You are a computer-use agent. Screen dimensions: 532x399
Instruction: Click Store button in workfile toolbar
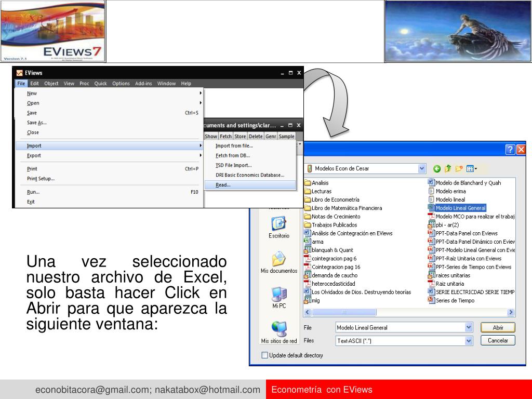(x=240, y=137)
